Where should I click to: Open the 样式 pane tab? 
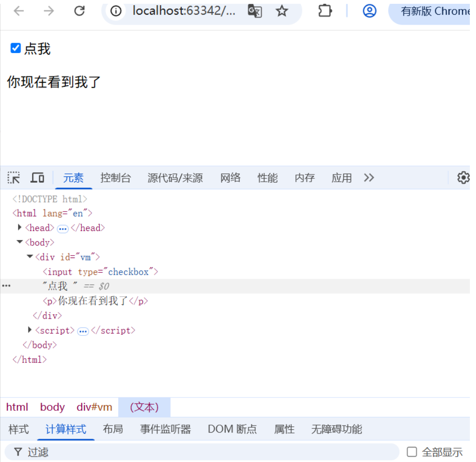click(x=18, y=429)
